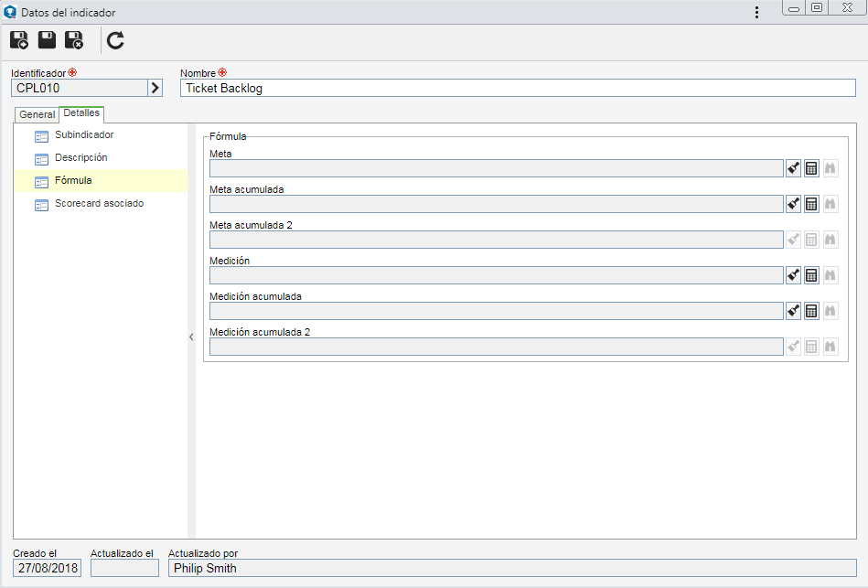
Task: Select the Fórmula section
Action: (101, 180)
